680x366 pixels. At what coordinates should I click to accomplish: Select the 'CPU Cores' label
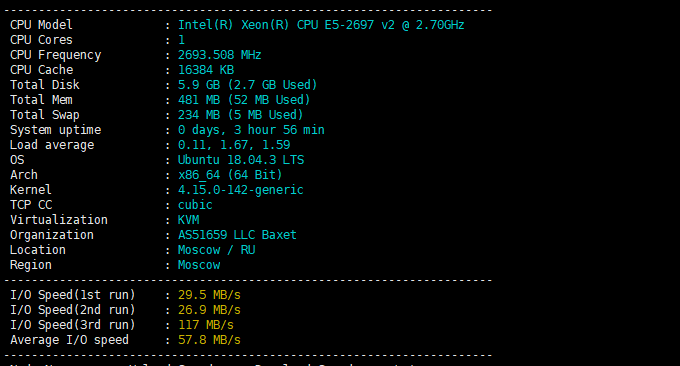(41, 40)
